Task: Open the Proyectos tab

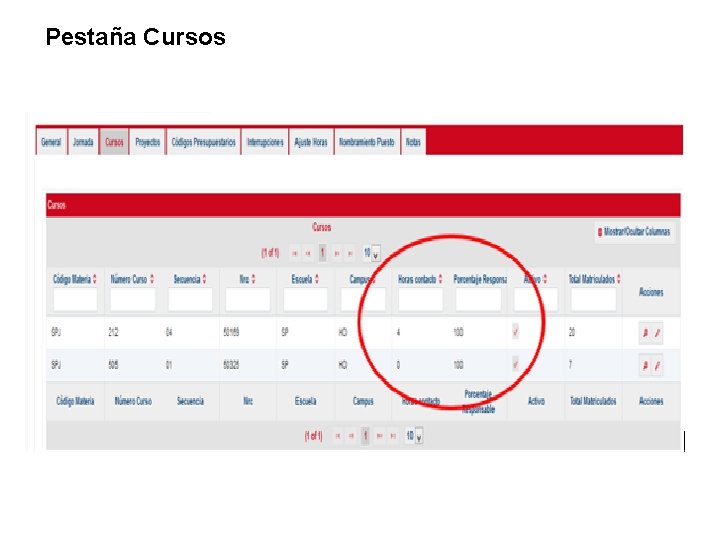Action: (147, 142)
